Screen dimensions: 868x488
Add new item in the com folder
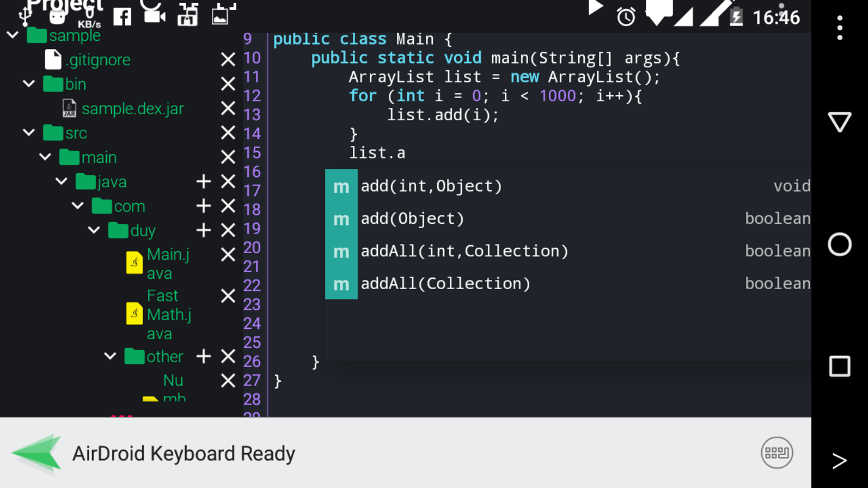pos(203,206)
